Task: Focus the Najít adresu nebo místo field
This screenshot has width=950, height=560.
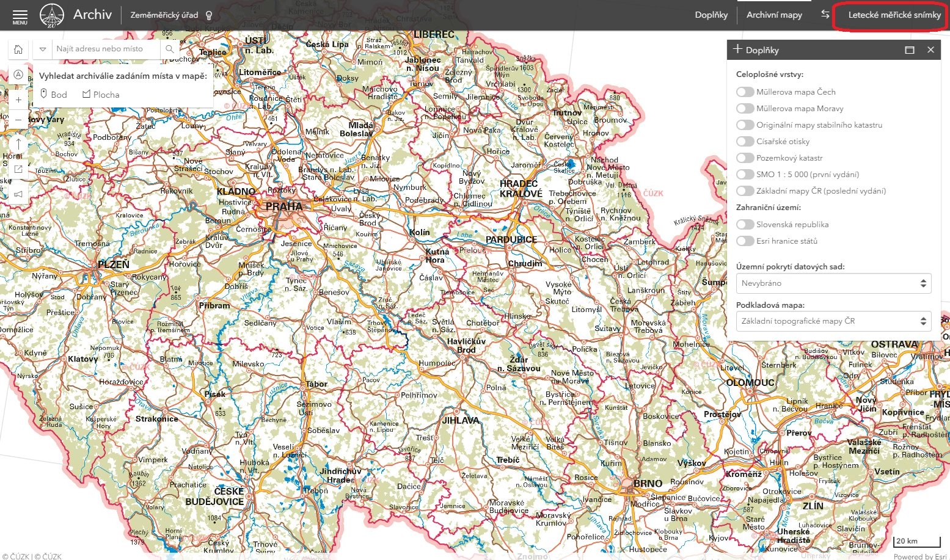Action: 106,49
